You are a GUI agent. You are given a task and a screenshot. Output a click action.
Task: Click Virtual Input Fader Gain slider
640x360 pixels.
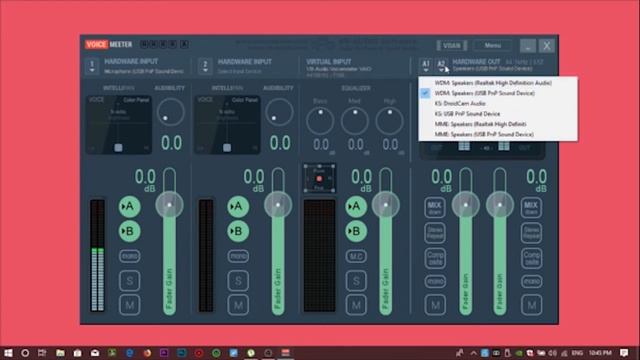click(386, 242)
